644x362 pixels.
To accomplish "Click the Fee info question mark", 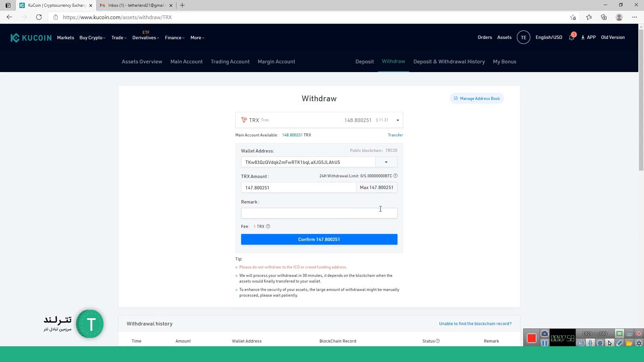I will click(x=268, y=227).
